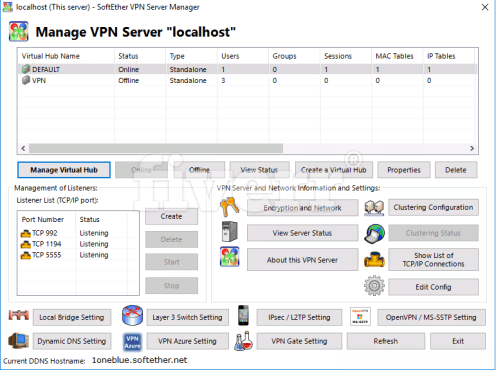Open Dynamic DNS Setting
This screenshot has height=370, width=496.
(72, 341)
